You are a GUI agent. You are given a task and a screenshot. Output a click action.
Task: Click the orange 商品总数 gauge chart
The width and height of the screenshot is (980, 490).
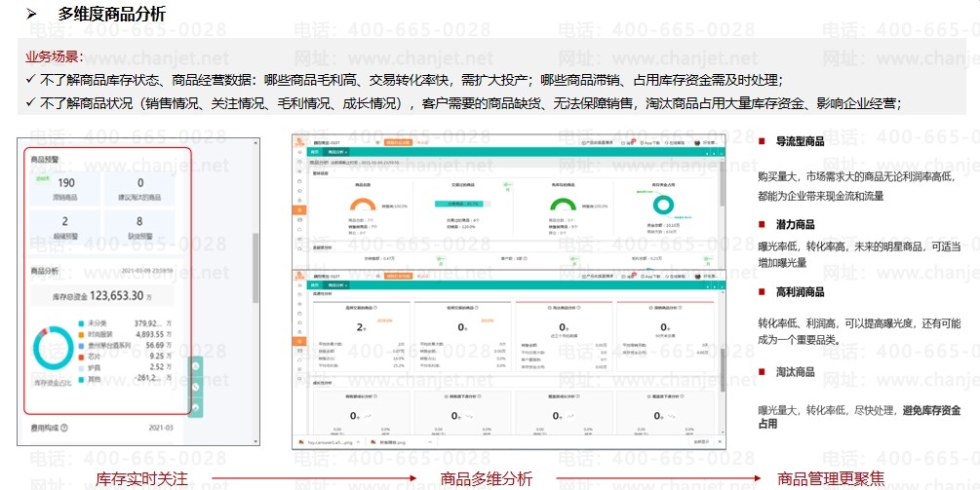(363, 205)
